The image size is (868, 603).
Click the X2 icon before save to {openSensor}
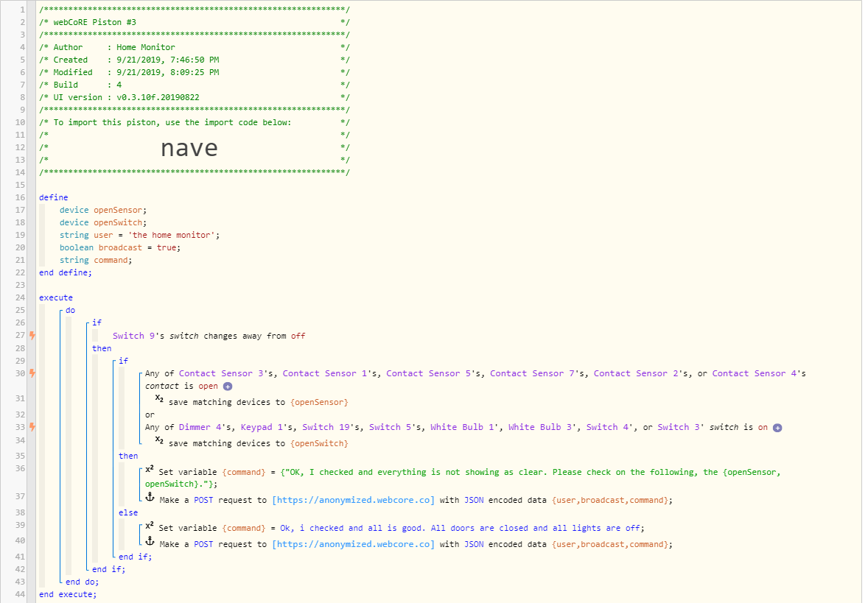click(x=159, y=399)
